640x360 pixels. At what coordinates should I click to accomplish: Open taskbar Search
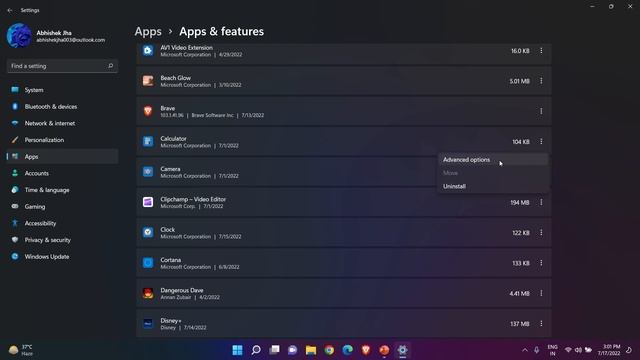click(256, 350)
